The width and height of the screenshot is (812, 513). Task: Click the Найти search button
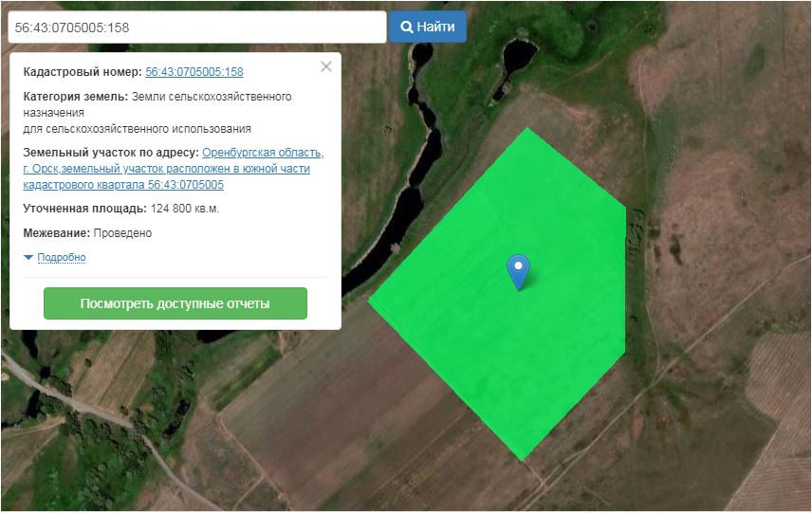pos(428,27)
